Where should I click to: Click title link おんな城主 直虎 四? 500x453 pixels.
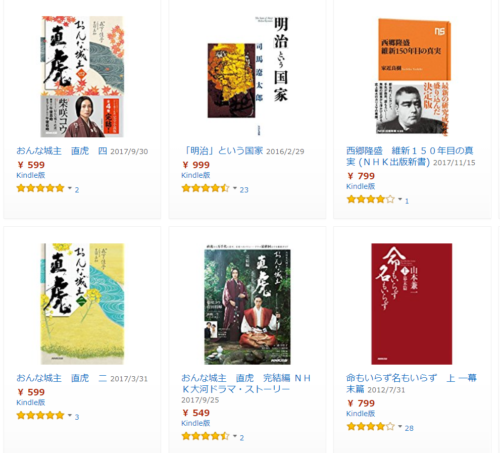click(62, 151)
